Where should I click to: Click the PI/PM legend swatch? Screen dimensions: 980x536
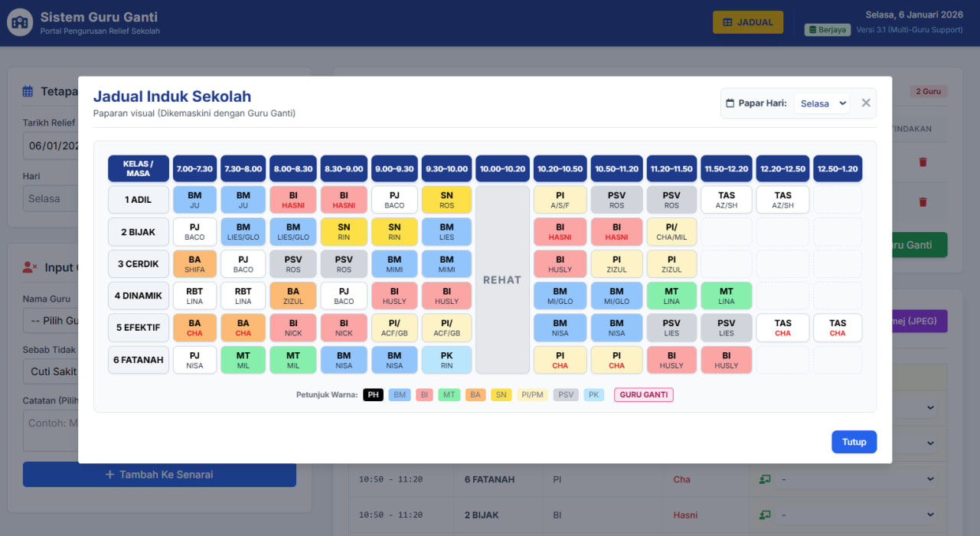[x=533, y=395]
